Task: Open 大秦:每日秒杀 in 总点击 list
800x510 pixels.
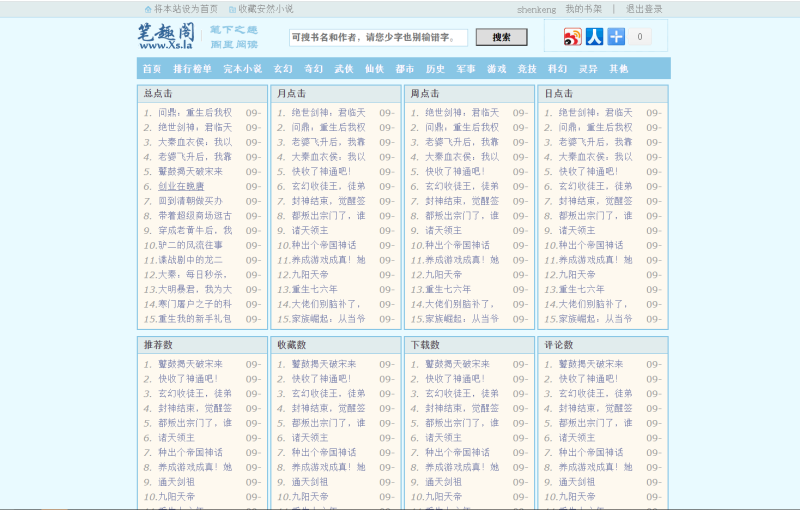Action: [x=192, y=275]
